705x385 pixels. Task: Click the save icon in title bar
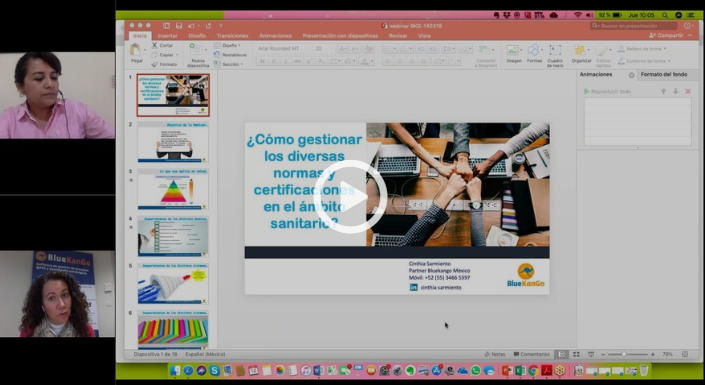pyautogui.click(x=179, y=26)
